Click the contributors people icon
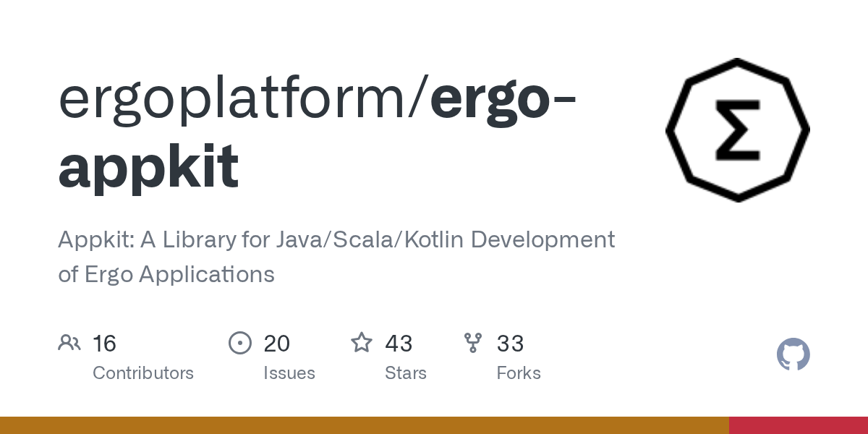 [69, 343]
